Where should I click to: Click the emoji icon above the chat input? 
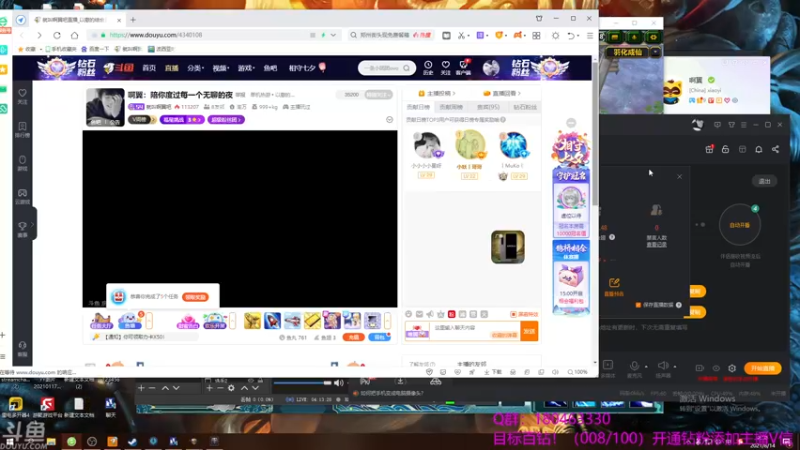coord(409,314)
